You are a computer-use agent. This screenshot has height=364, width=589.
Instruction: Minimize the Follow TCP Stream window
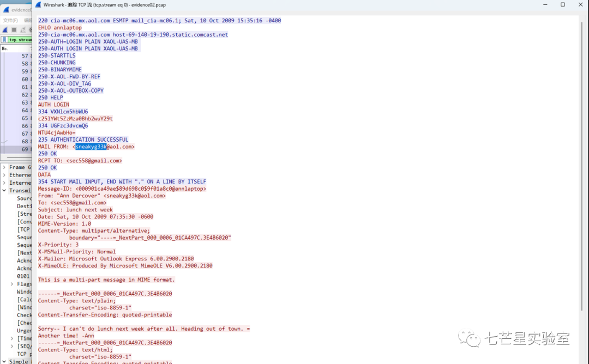click(545, 4)
